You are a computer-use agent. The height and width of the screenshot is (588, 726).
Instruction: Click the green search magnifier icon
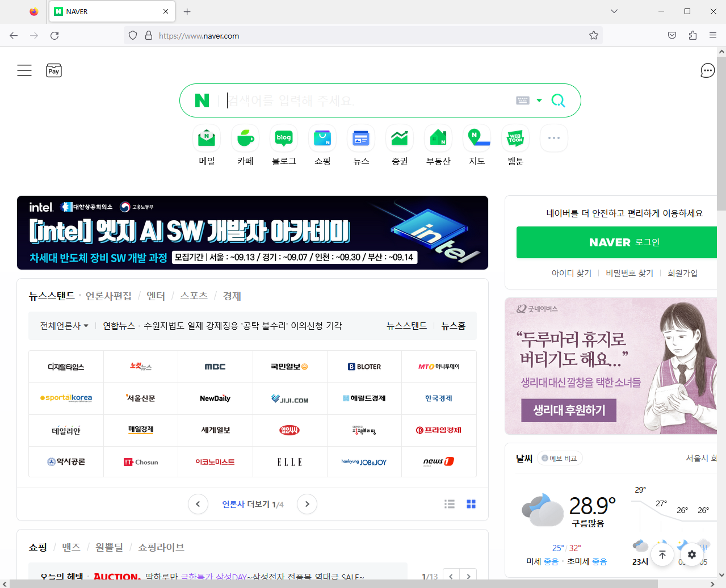click(558, 100)
